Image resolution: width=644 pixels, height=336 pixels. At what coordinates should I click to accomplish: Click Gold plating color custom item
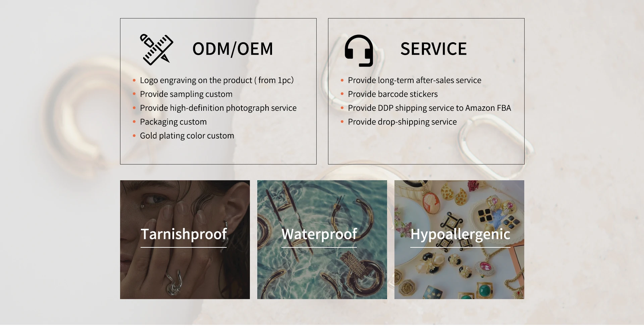187,136
